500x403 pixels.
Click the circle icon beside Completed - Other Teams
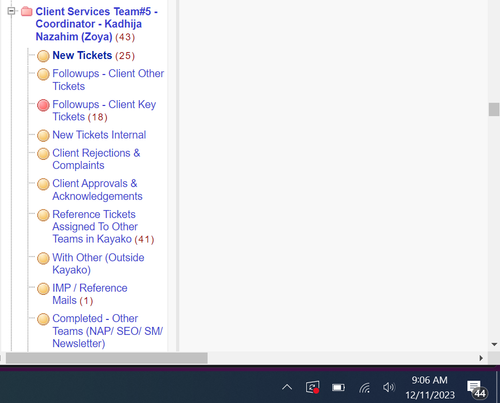point(43,319)
